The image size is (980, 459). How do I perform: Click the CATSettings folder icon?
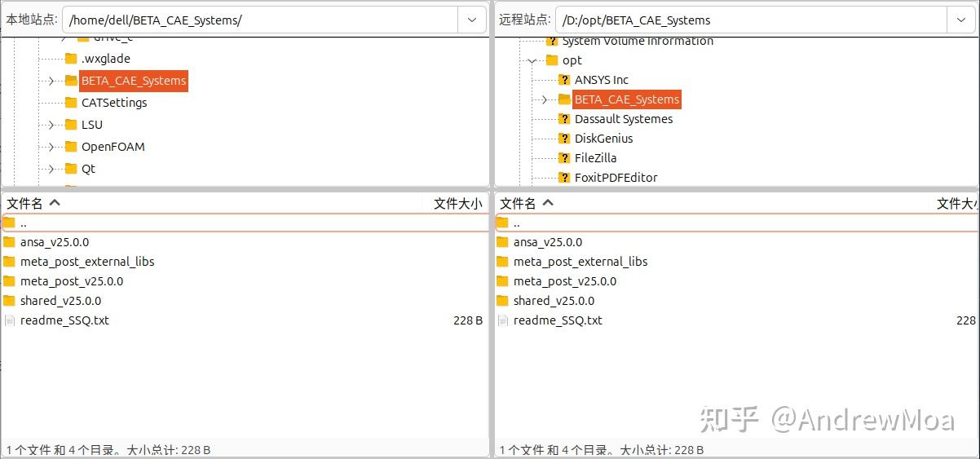(71, 103)
